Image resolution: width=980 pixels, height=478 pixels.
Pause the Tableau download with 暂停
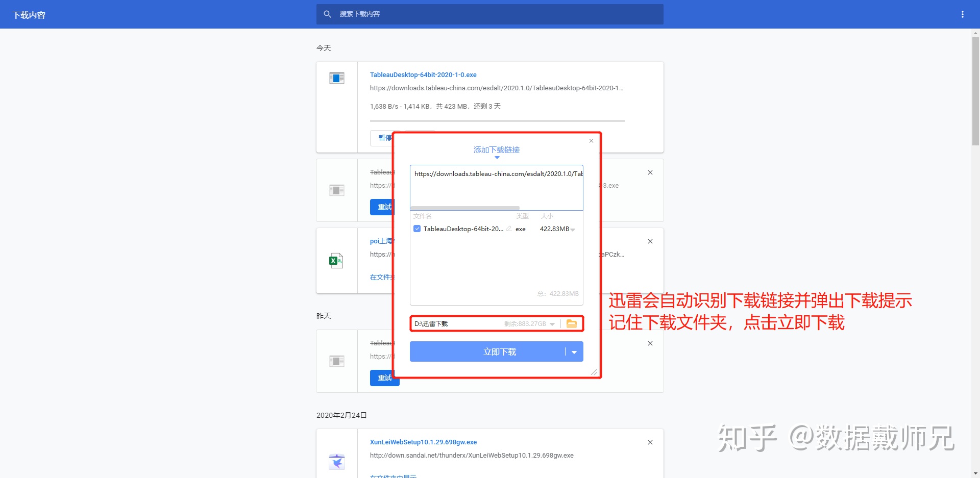382,138
